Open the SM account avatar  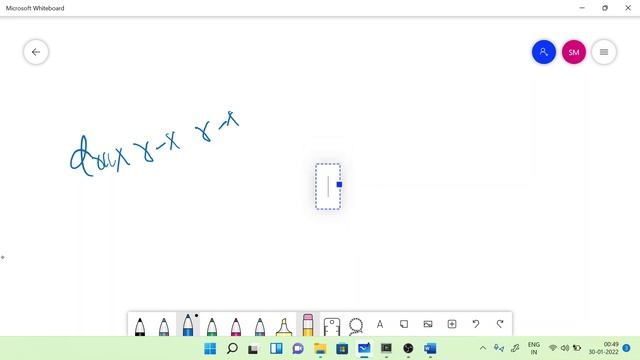pos(574,52)
